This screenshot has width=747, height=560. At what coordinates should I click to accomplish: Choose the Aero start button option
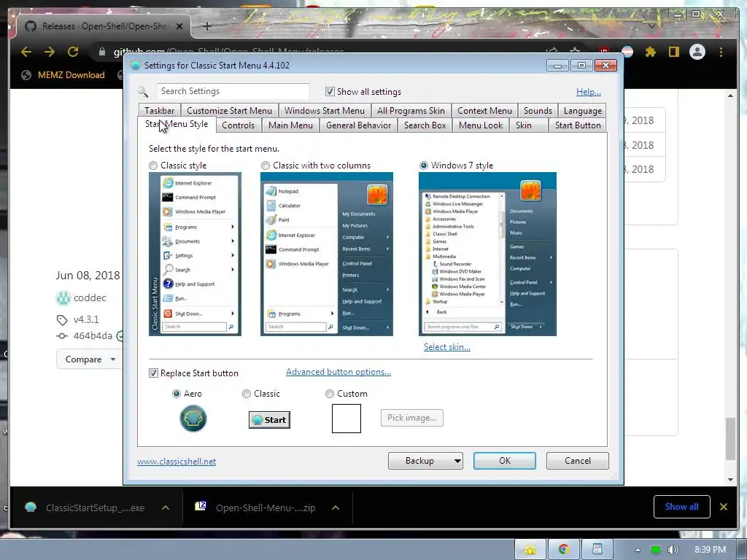click(x=177, y=394)
